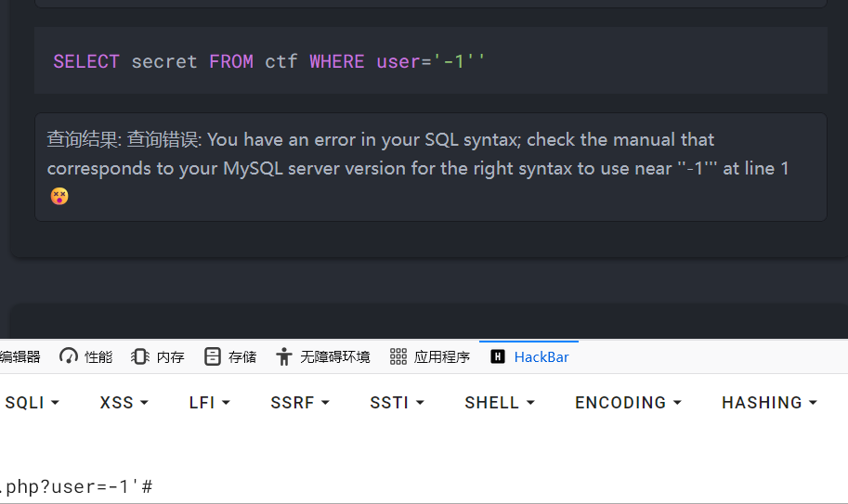The width and height of the screenshot is (848, 504).
Task: Open the 应用程序 devtools tab
Action: 430,357
